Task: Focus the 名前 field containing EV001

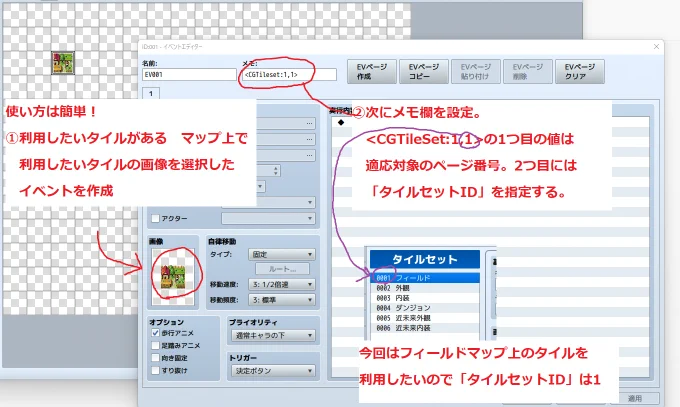Action: point(189,75)
